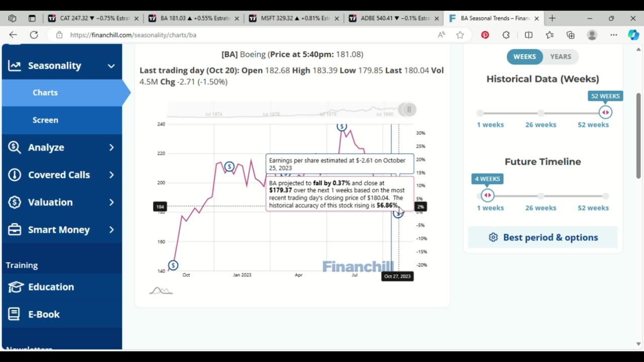The image size is (644, 362).
Task: Click the Future Timeline heading text
Action: (543, 161)
